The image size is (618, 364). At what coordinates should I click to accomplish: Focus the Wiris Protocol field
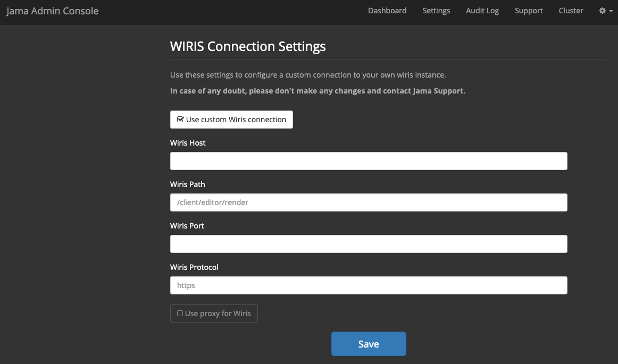click(369, 285)
